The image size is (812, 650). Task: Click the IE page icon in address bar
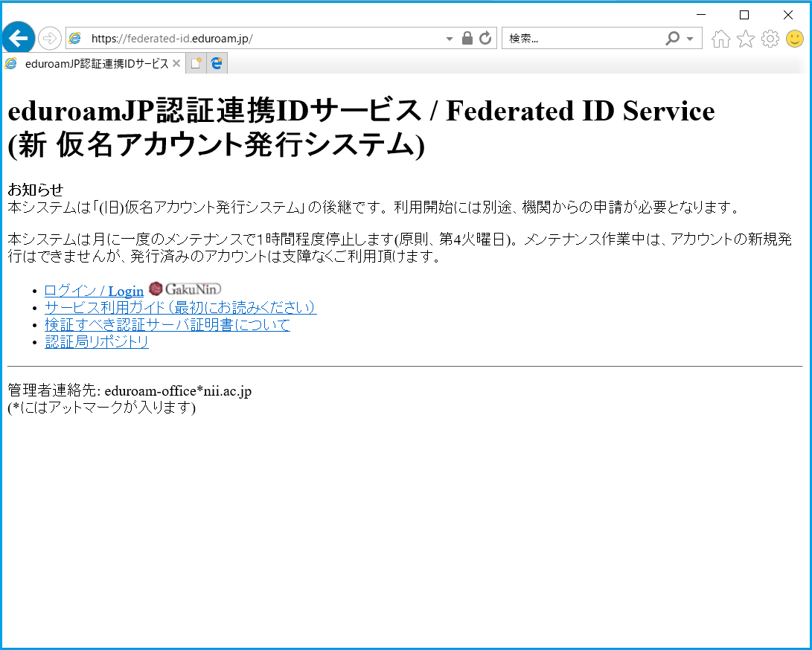coord(75,38)
